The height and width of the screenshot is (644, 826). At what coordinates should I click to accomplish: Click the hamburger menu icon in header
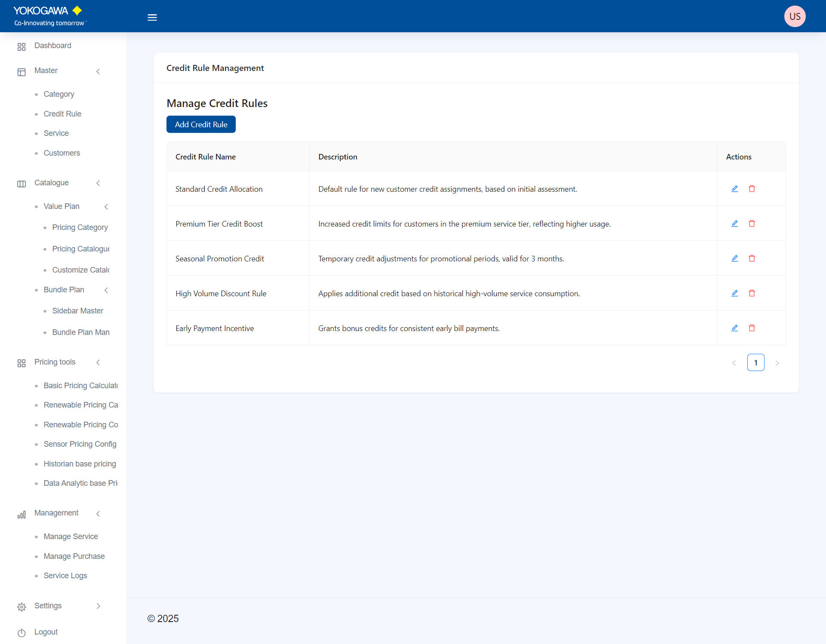152,18
